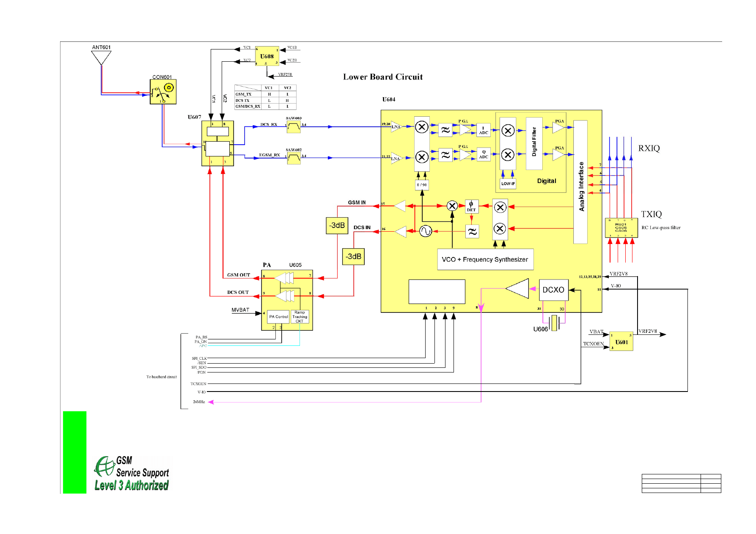Click the SAW603 band-pass filter symbol
Screen dimensions: 756x534
coord(294,126)
